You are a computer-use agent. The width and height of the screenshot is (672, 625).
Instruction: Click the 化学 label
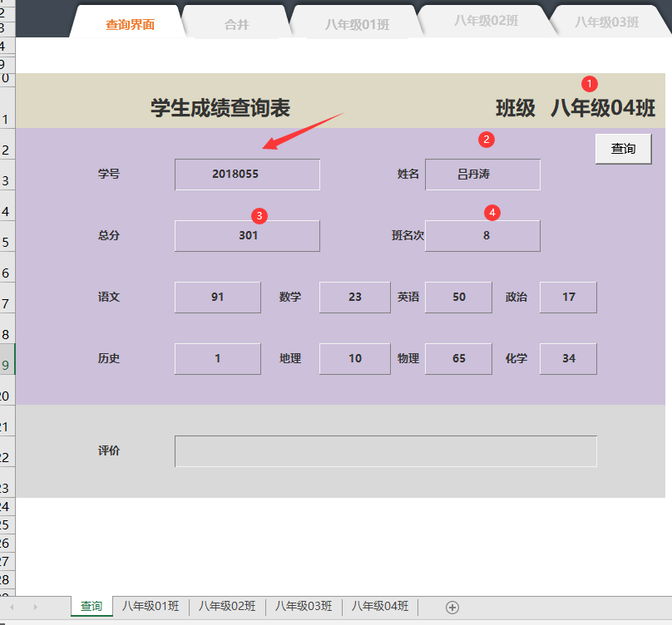click(x=516, y=358)
